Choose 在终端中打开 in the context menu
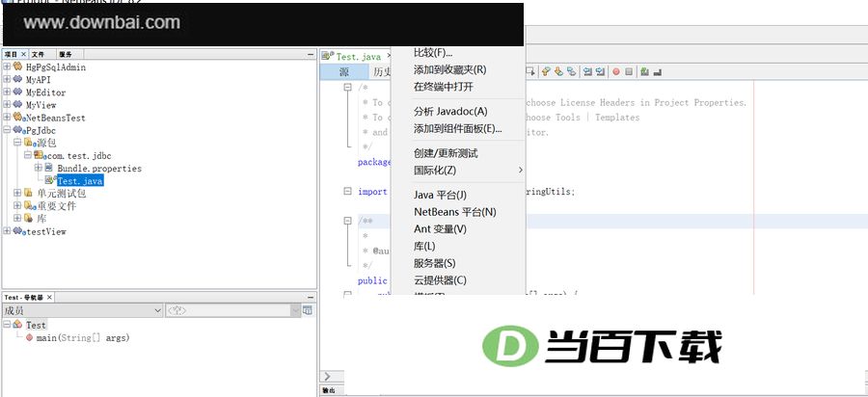 point(458,87)
